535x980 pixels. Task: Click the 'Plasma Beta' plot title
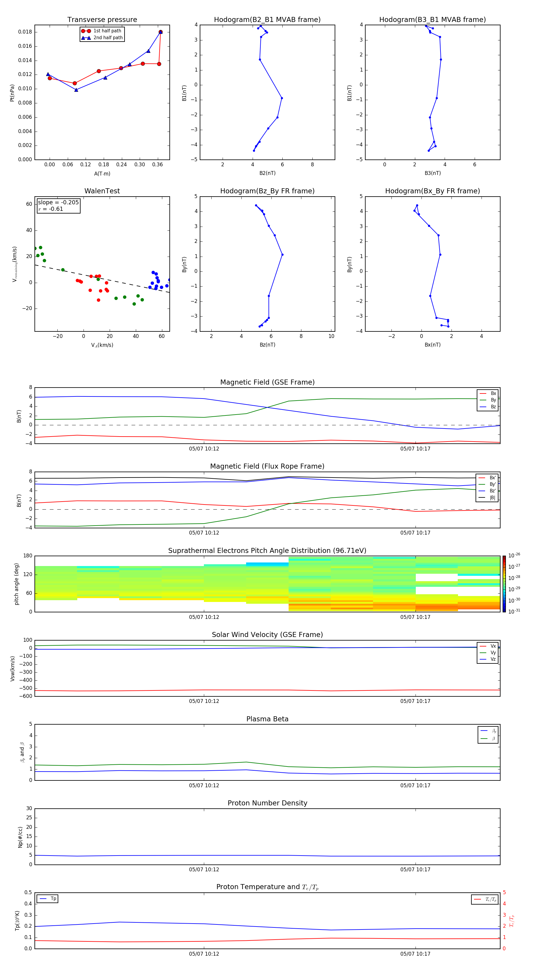click(267, 719)
